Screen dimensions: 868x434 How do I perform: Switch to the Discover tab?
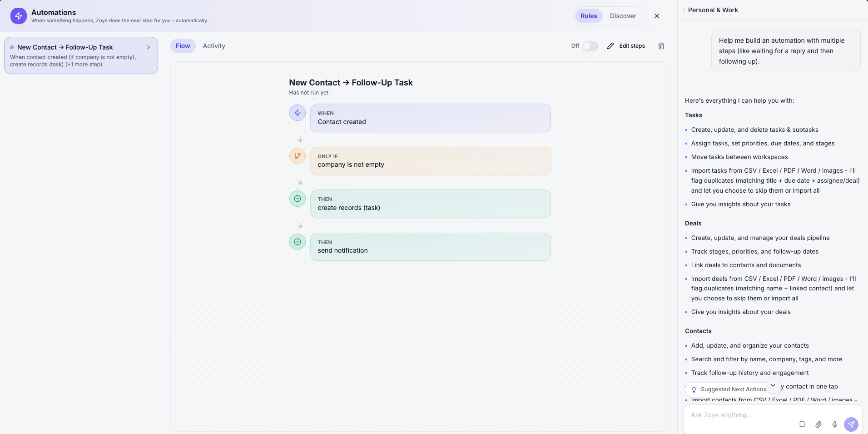point(623,16)
